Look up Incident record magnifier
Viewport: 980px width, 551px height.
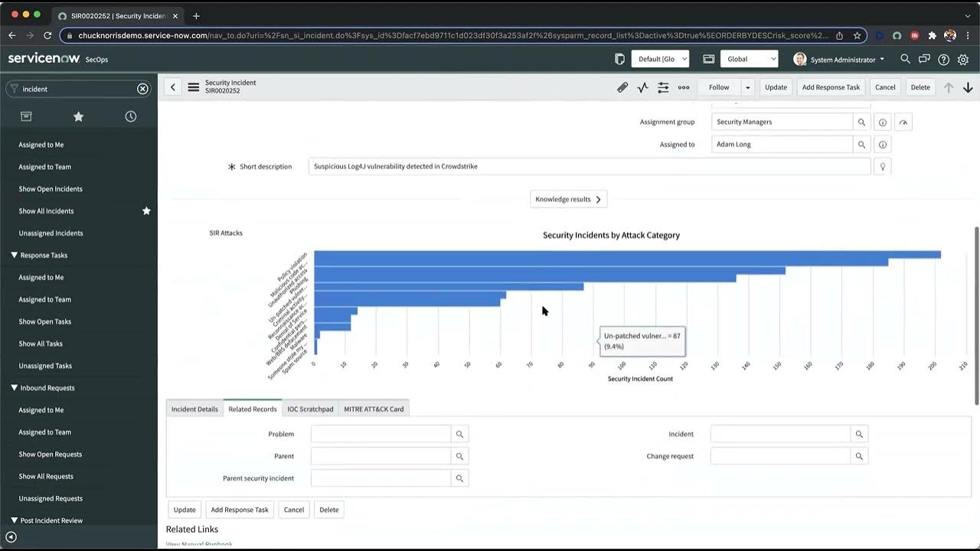tap(859, 434)
